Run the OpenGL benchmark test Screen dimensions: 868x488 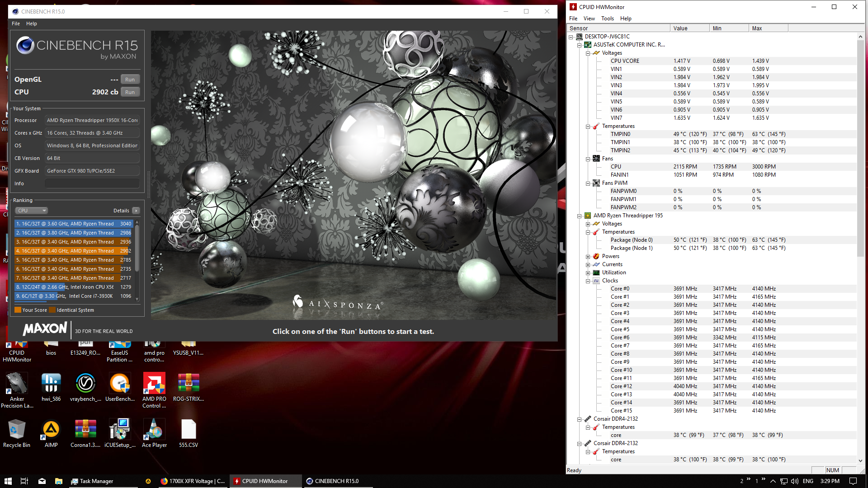[130, 80]
